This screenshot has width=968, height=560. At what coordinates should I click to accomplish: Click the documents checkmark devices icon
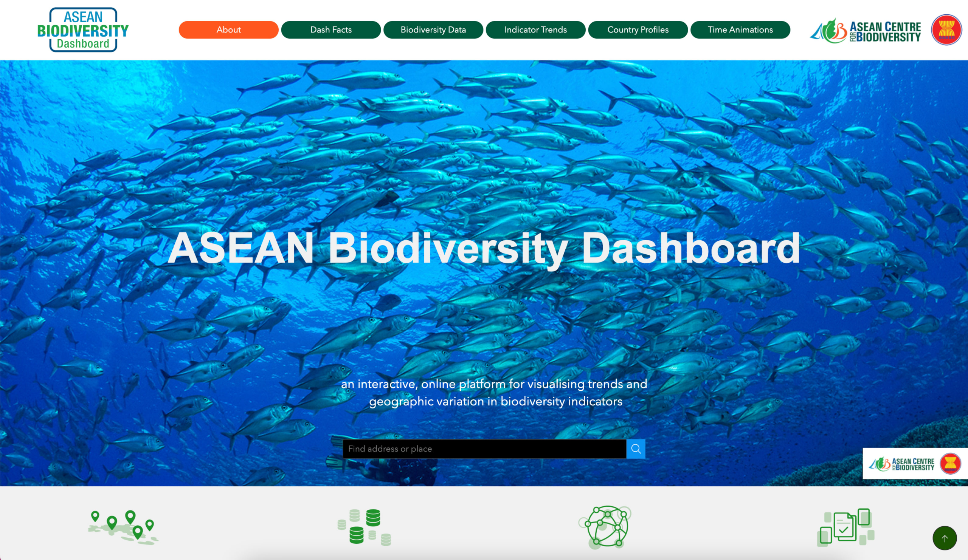[x=846, y=527]
